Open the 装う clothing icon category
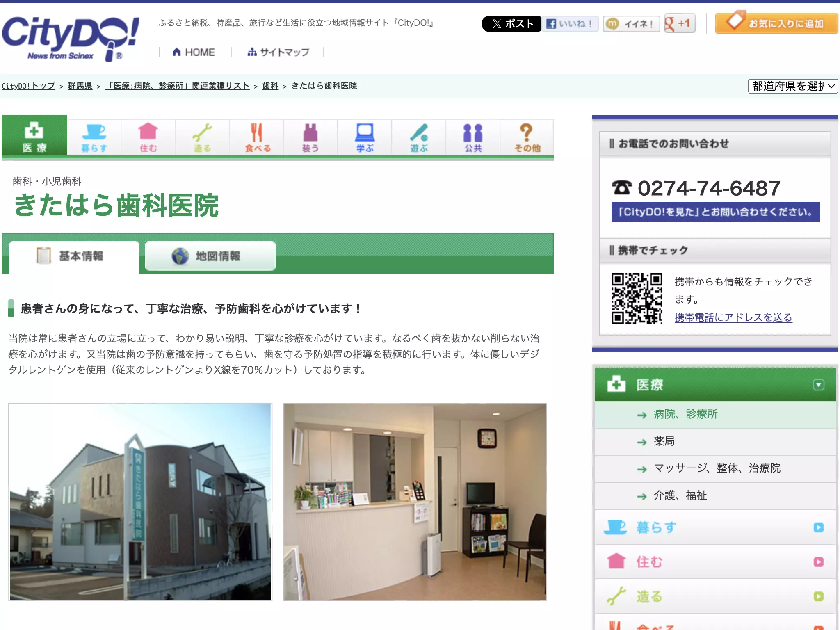 tap(310, 137)
